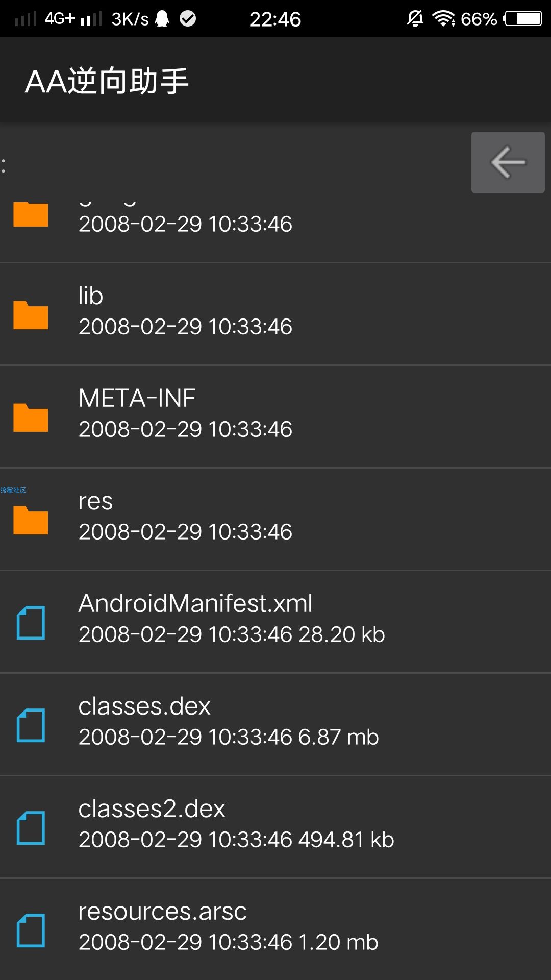Open classes2.dex 494.81 kb entry
This screenshot has width=551, height=980.
[x=275, y=827]
